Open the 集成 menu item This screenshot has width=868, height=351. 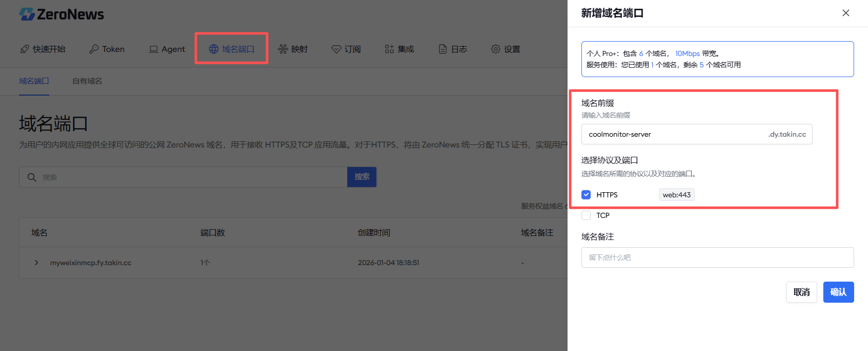pos(400,49)
